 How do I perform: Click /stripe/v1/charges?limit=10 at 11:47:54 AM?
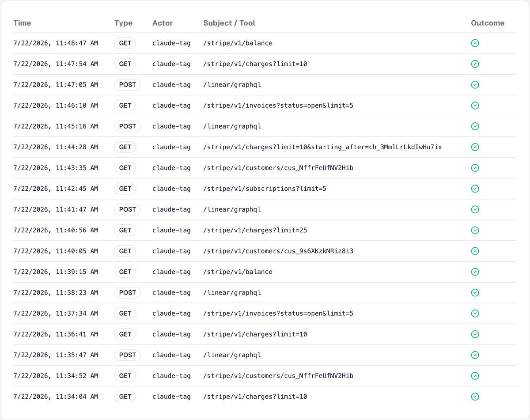(x=255, y=64)
